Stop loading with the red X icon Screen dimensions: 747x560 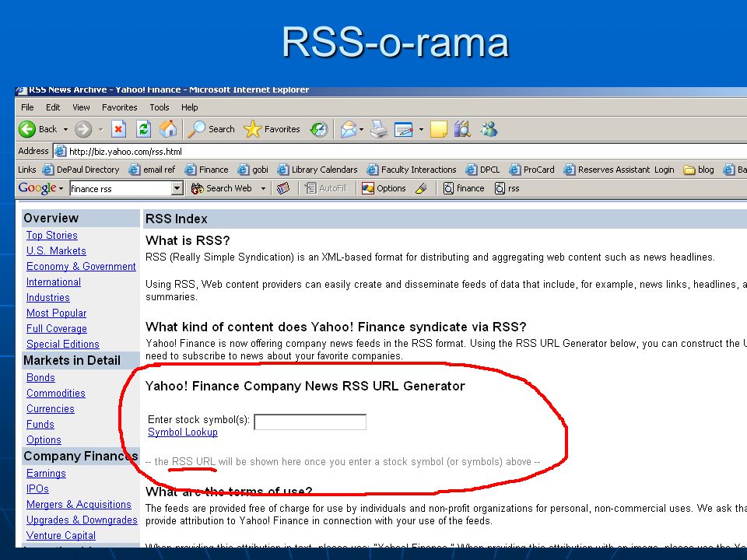pyautogui.click(x=118, y=129)
